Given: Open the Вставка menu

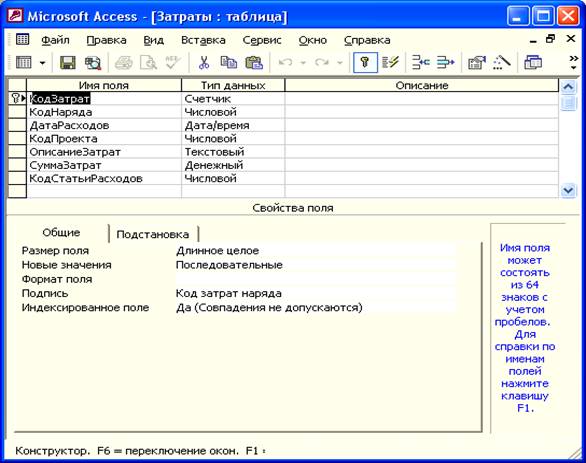Looking at the screenshot, I should (203, 40).
